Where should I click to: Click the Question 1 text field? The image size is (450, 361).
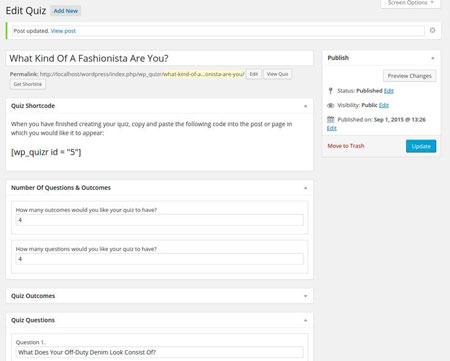click(160, 352)
